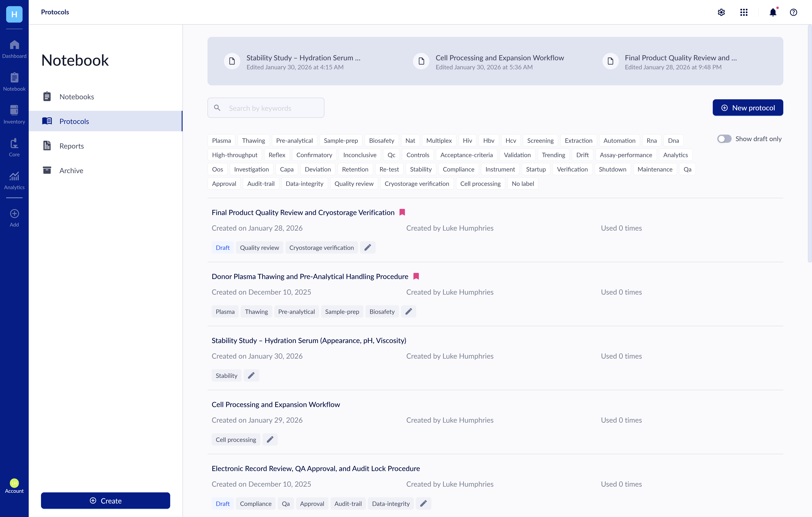Open the Archive section

point(71,170)
